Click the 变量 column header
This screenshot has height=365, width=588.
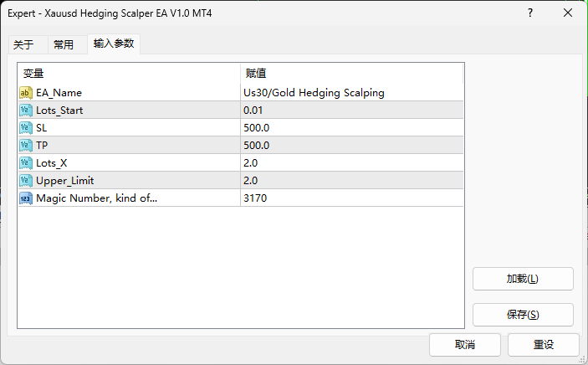point(129,74)
